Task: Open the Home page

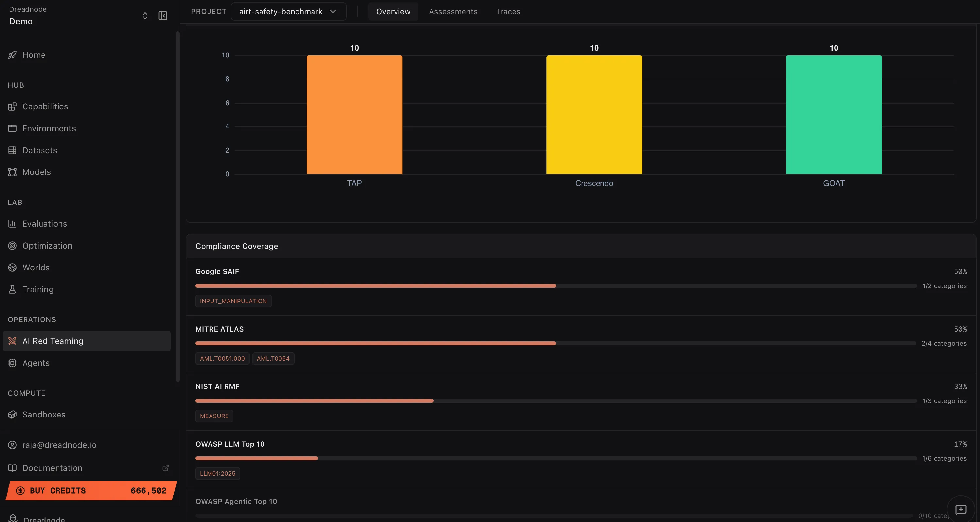Action: 34,55
